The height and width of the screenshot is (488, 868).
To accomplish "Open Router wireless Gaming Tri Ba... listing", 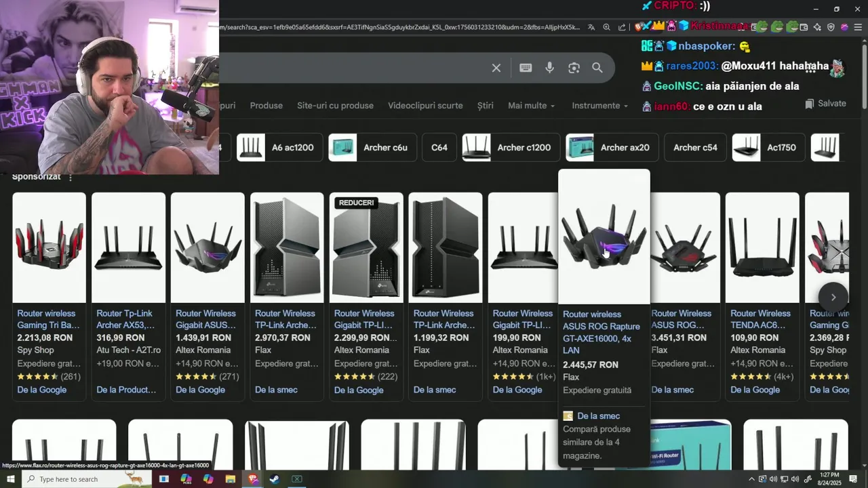I will tap(47, 319).
